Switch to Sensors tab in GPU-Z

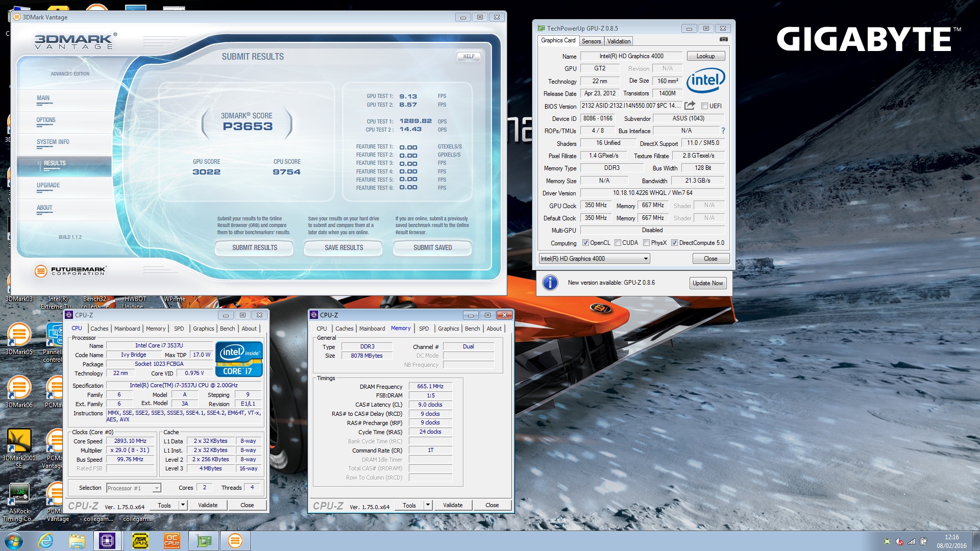591,41
